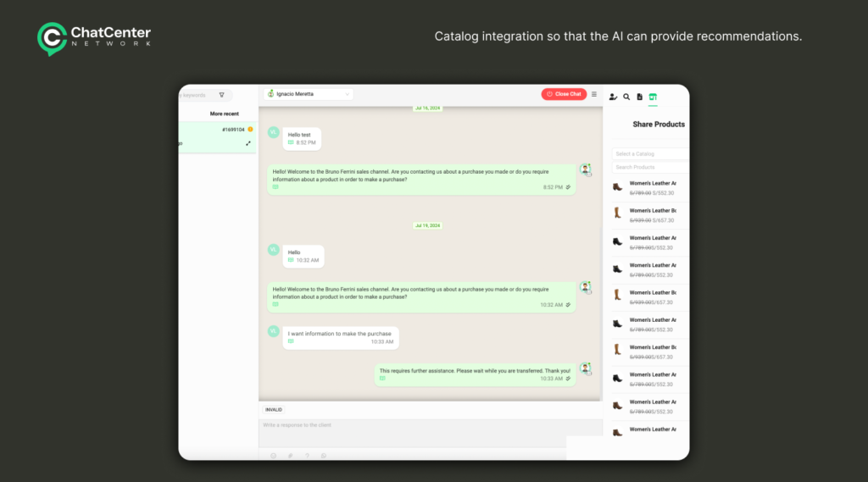Click the WhatsApp template icon below message box
This screenshot has height=482, width=868.
click(324, 456)
